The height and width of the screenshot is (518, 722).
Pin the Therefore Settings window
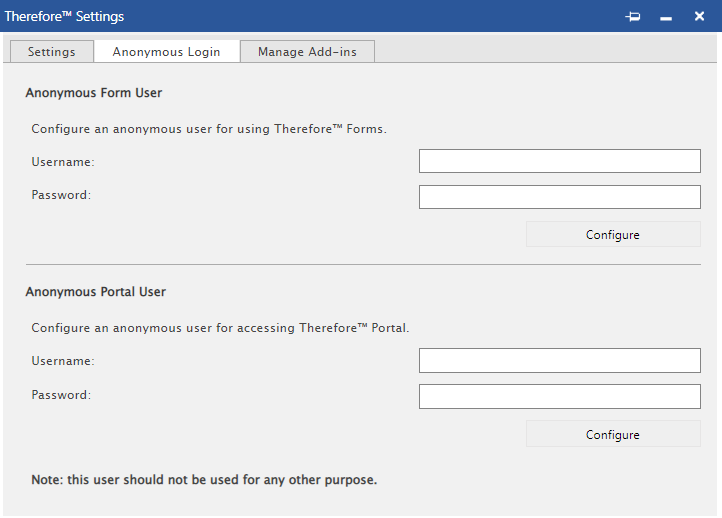633,17
